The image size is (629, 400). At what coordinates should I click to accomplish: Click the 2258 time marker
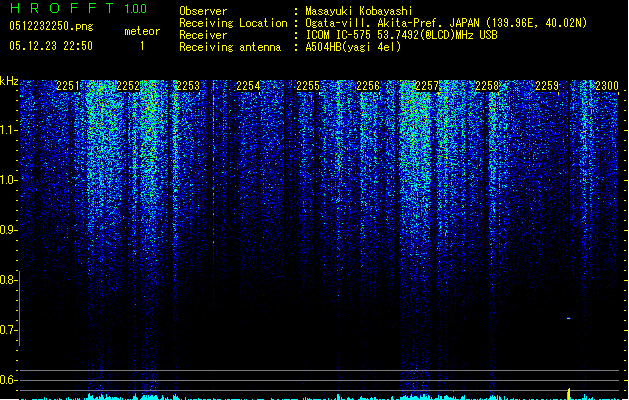(487, 86)
